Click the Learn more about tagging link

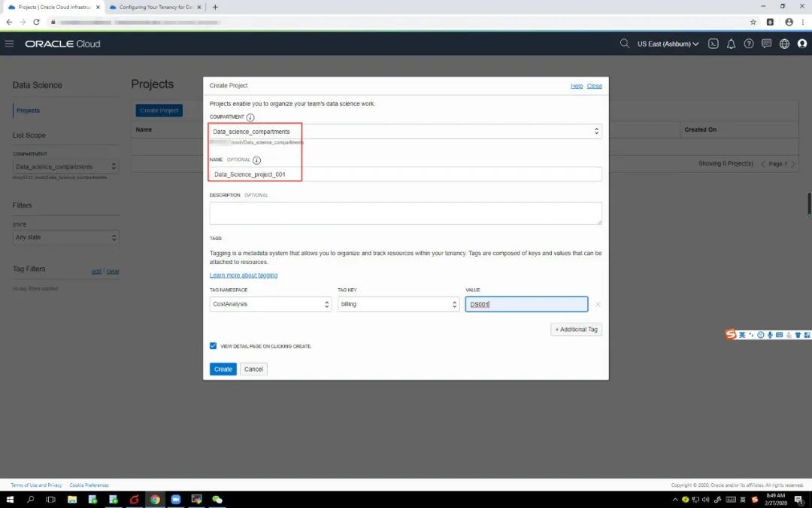point(244,275)
